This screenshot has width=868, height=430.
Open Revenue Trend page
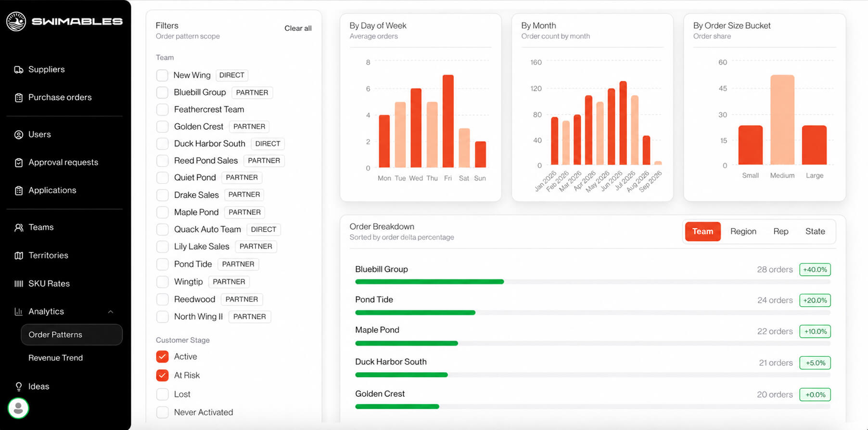tap(55, 358)
